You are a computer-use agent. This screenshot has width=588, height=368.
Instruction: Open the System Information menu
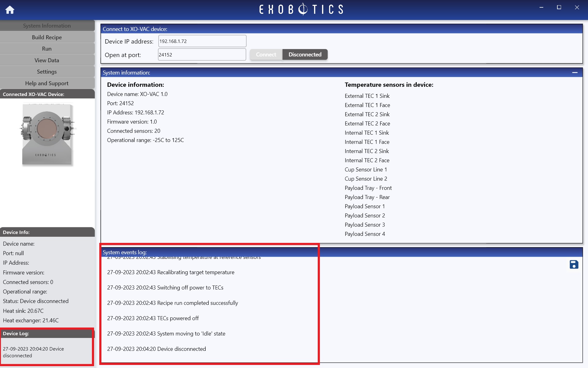click(x=47, y=26)
